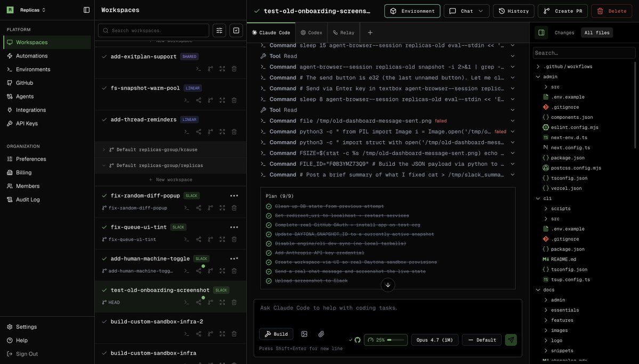Select the All files tab
Image resolution: width=639 pixels, height=364 pixels.
click(x=596, y=33)
